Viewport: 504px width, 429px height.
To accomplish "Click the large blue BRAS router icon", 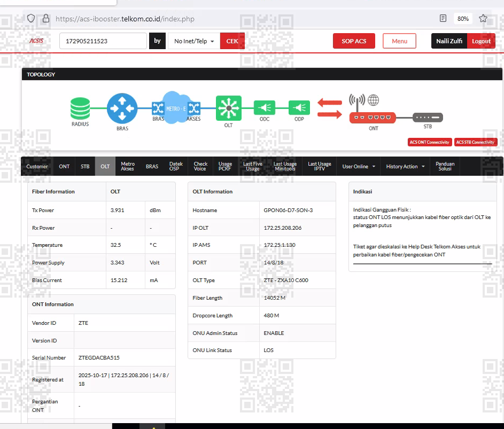I will [x=122, y=108].
